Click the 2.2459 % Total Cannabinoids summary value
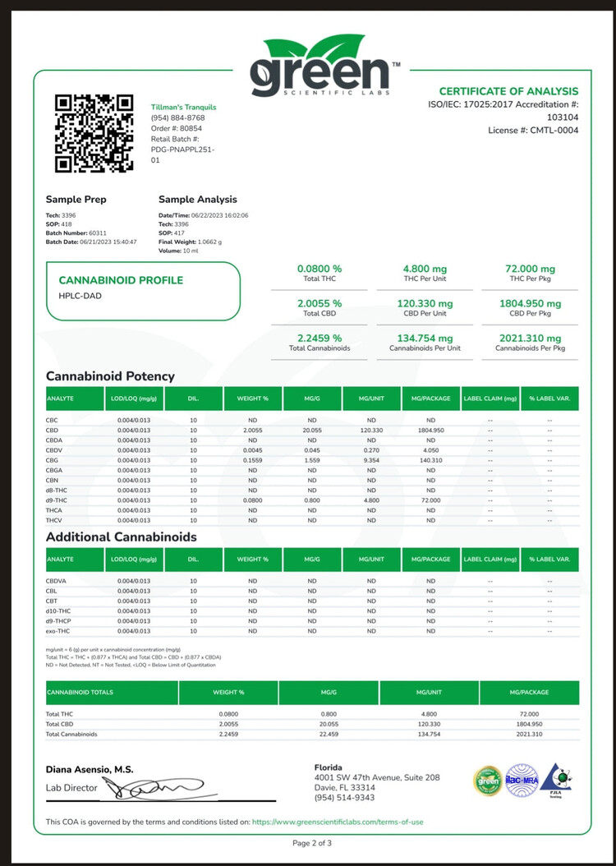Screen dimensions: 616x866 click(319, 338)
